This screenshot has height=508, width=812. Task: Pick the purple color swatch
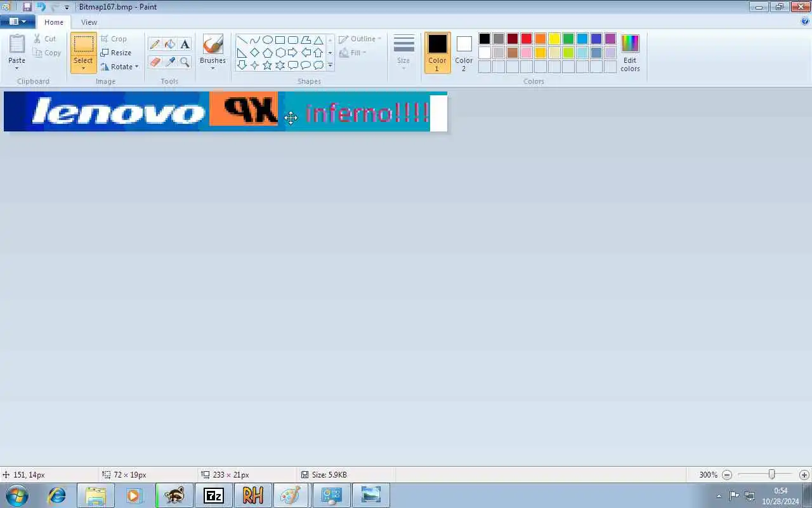[610, 39]
